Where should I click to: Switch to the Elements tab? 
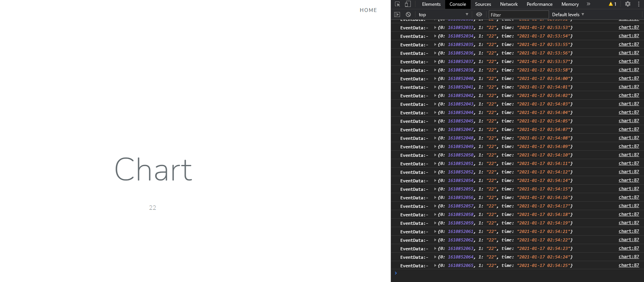tap(431, 4)
